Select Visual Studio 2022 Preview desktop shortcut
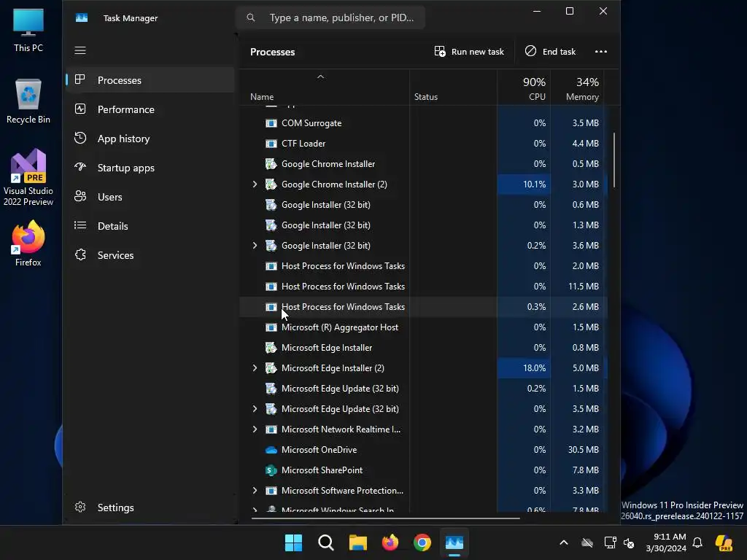 (28, 178)
